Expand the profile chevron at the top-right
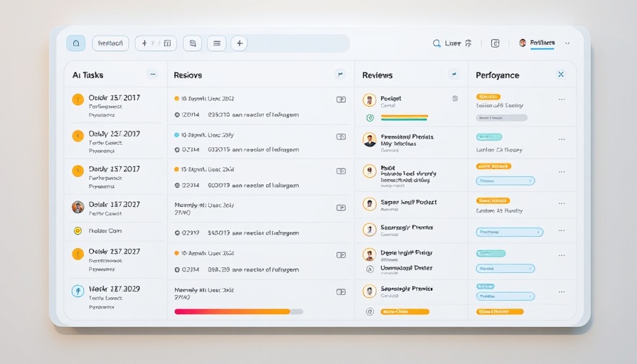Screen dimensions: 637x364 point(567,43)
